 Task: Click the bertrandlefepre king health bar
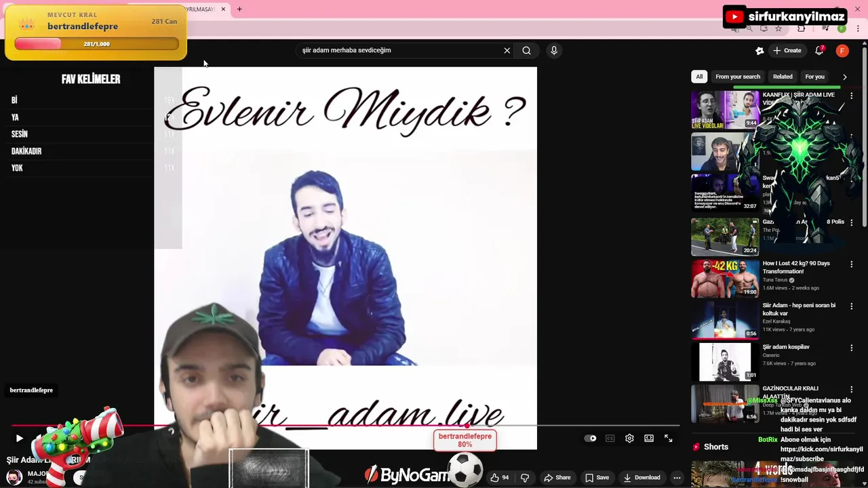[96, 44]
